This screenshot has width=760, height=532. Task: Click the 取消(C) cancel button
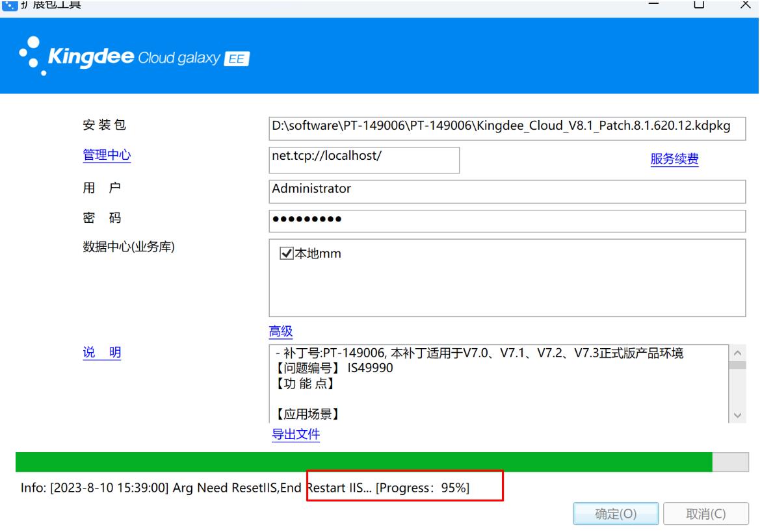click(706, 514)
